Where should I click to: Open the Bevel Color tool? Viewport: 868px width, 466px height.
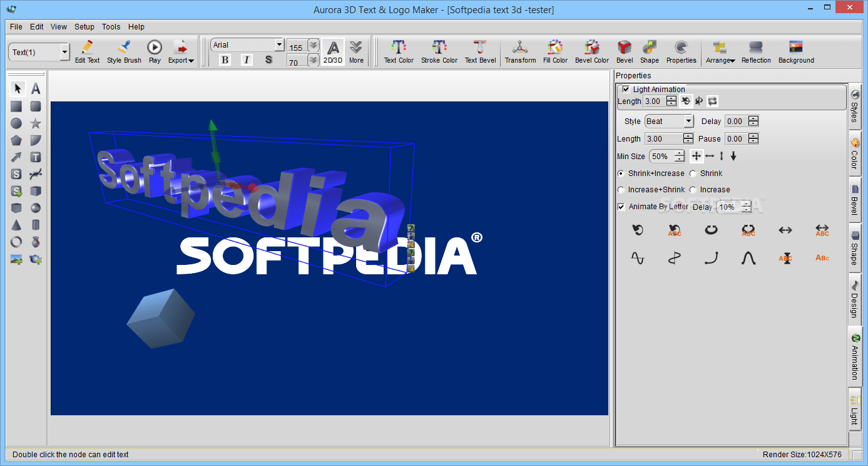(592, 51)
